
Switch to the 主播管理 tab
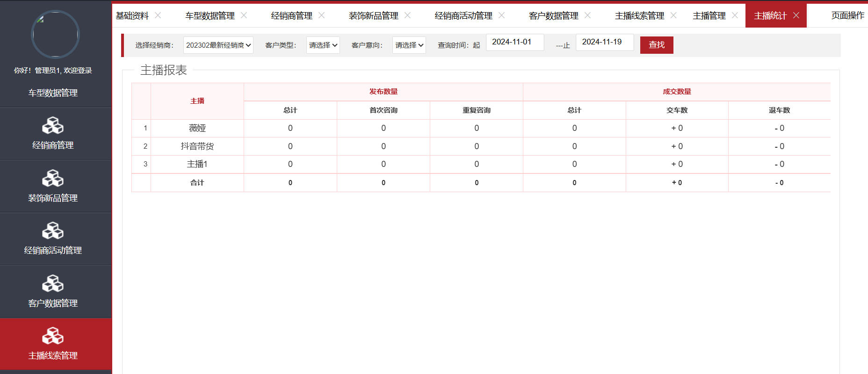tap(709, 16)
